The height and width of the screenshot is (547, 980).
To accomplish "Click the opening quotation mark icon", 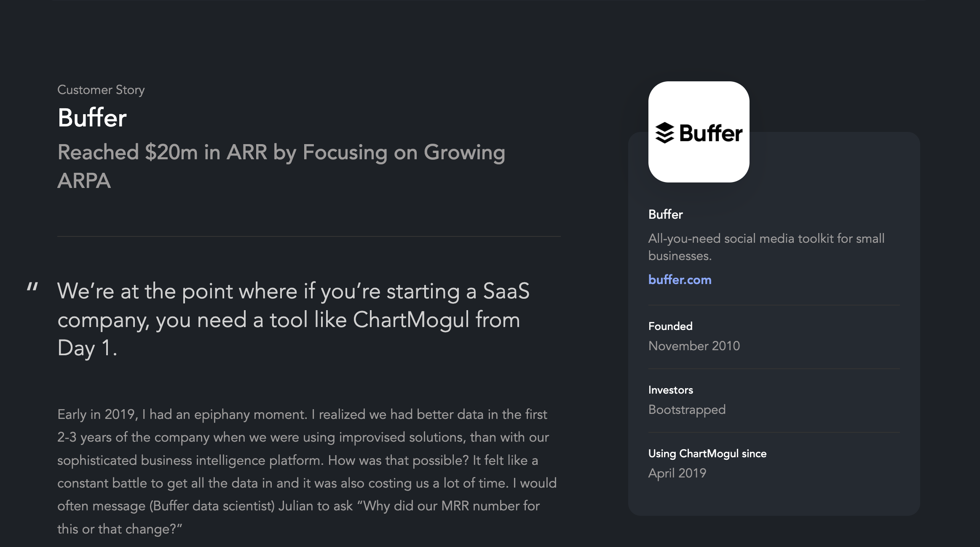I will pos(32,289).
